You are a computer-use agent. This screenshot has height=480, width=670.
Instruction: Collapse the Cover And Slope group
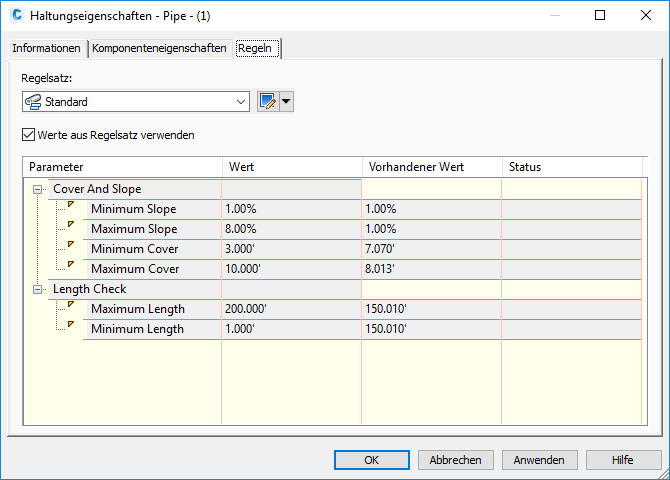click(x=37, y=189)
